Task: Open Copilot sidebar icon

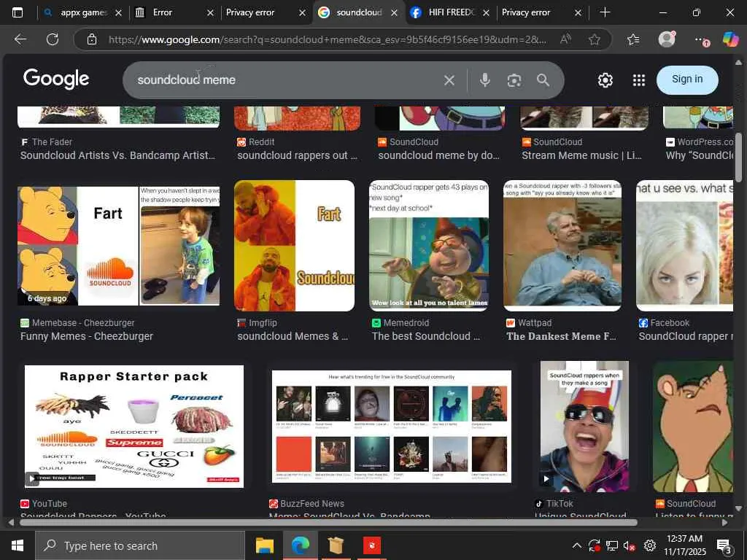Action: [731, 39]
